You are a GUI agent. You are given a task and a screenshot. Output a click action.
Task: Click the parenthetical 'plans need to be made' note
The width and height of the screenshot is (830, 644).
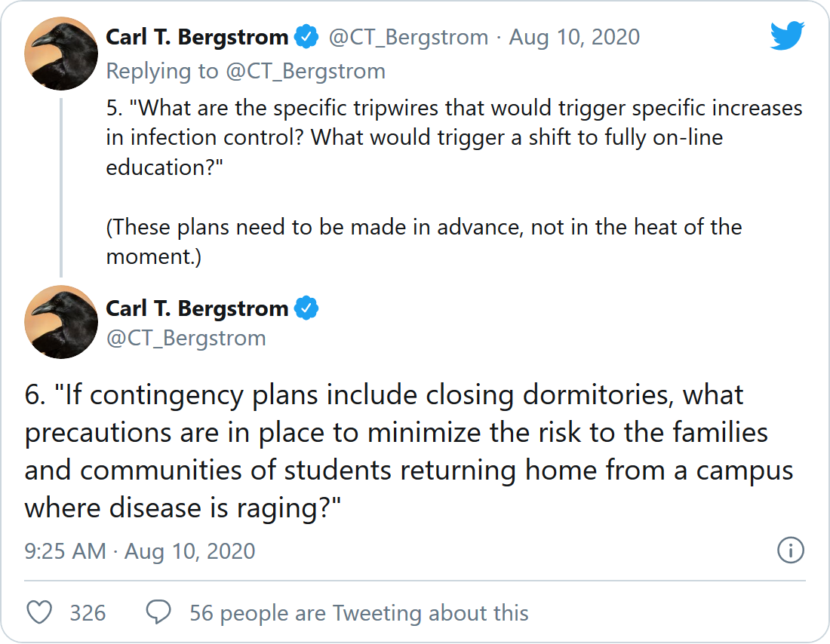tap(423, 241)
